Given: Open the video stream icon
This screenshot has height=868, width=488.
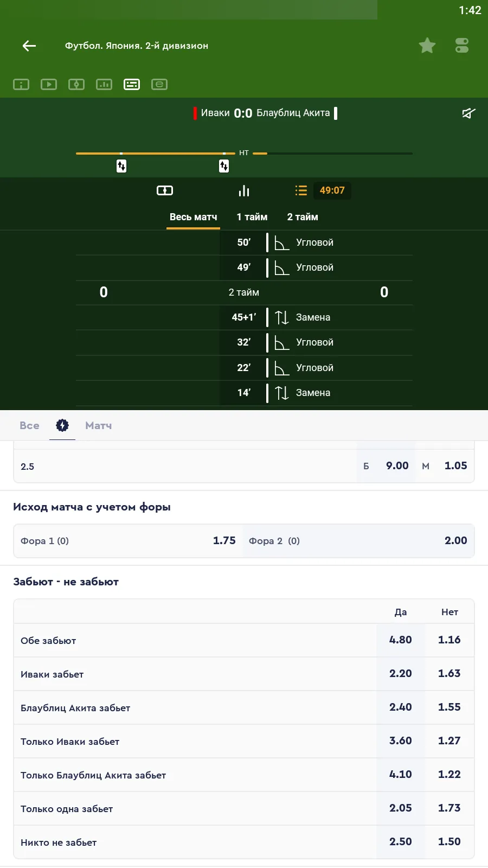Looking at the screenshot, I should coord(49,85).
